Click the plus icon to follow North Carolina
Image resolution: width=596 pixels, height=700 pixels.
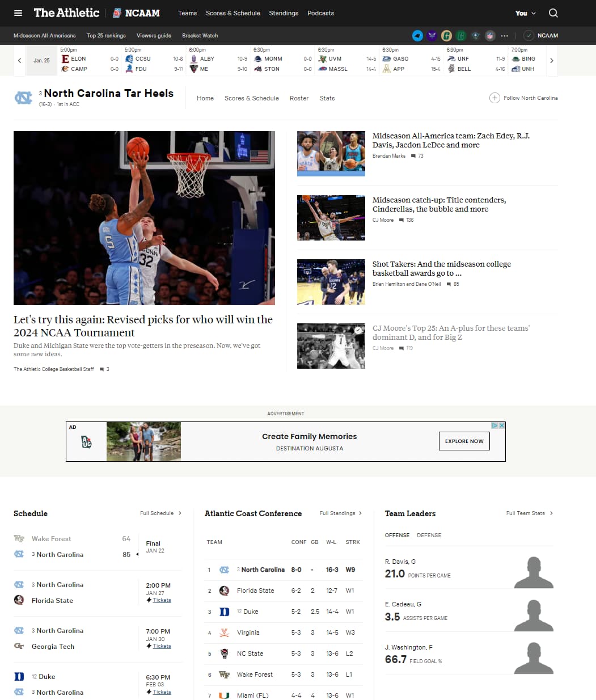point(494,98)
